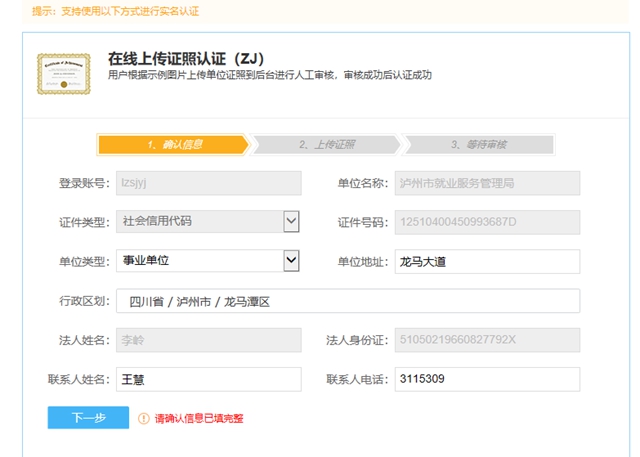
Task: Click the 证件类型 label
Action: pos(84,223)
